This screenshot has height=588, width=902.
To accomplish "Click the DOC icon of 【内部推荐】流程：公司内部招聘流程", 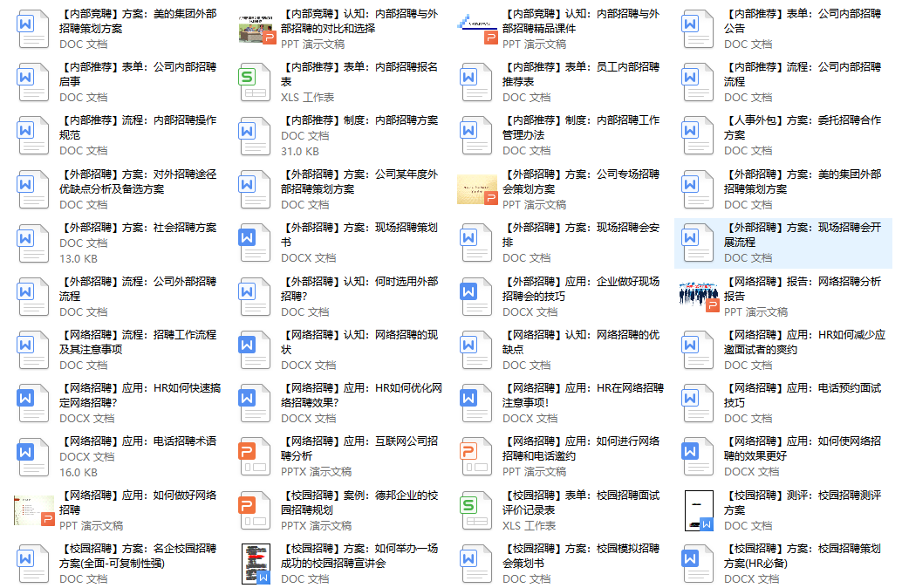I will (698, 82).
